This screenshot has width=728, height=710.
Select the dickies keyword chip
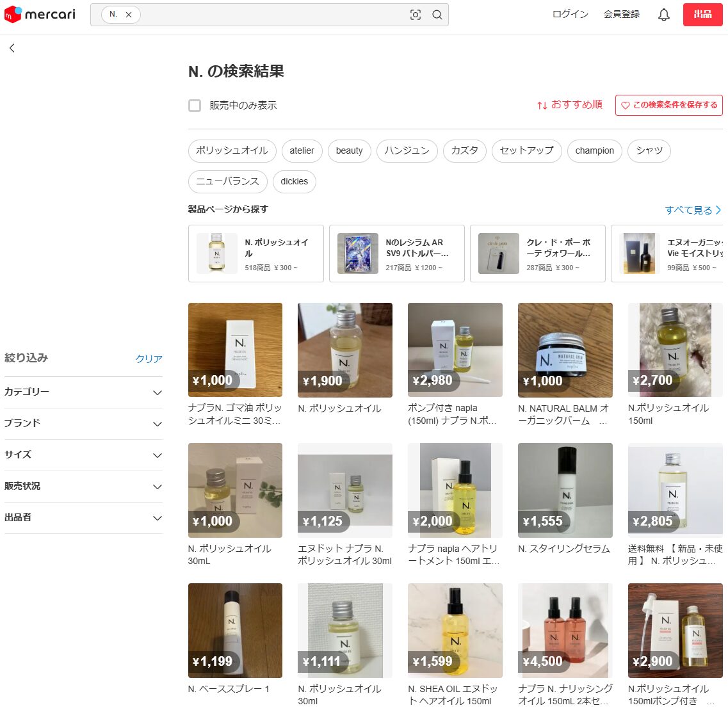tap(295, 182)
